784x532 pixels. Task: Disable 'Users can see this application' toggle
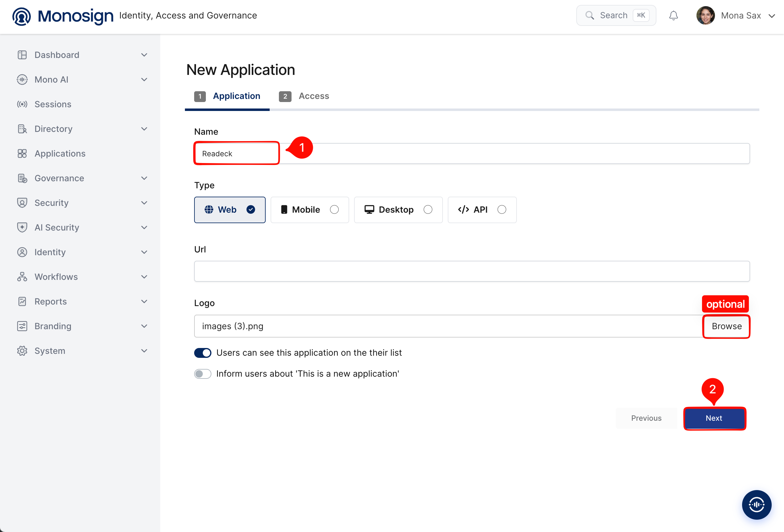click(202, 353)
